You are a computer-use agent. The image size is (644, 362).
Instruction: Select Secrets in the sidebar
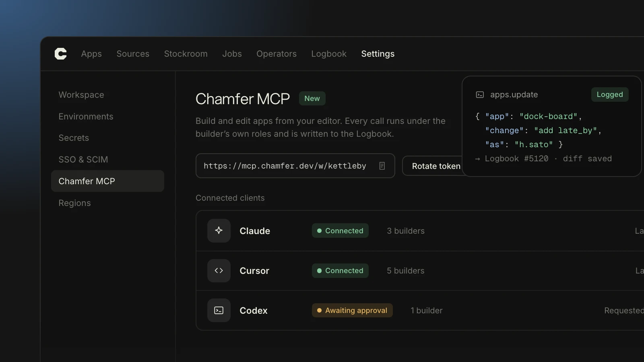74,138
